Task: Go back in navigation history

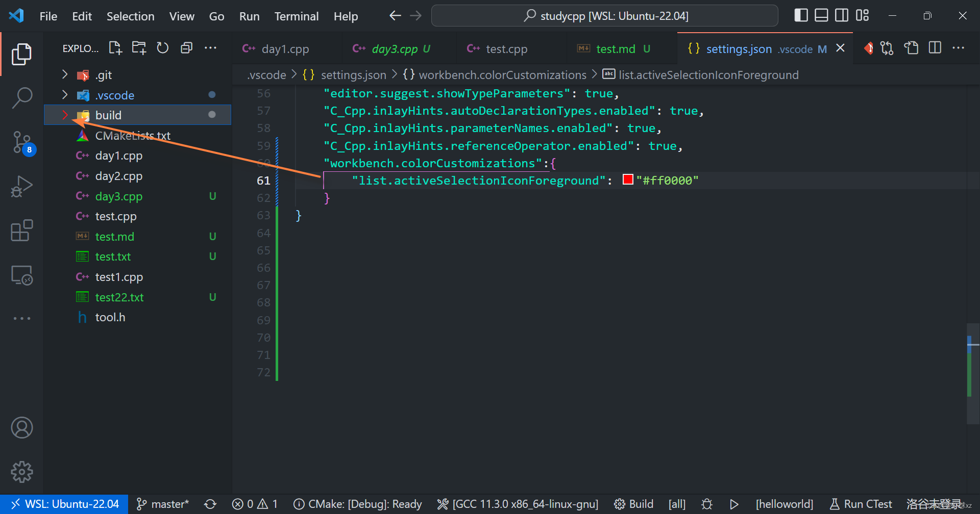Action: 395,16
